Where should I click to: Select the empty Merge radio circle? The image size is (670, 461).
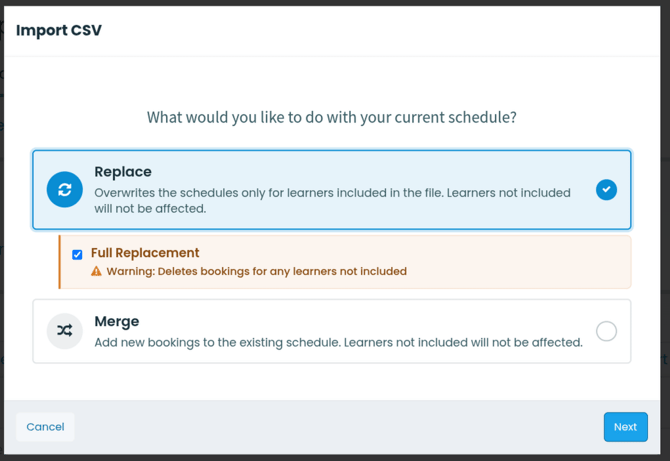tap(606, 331)
